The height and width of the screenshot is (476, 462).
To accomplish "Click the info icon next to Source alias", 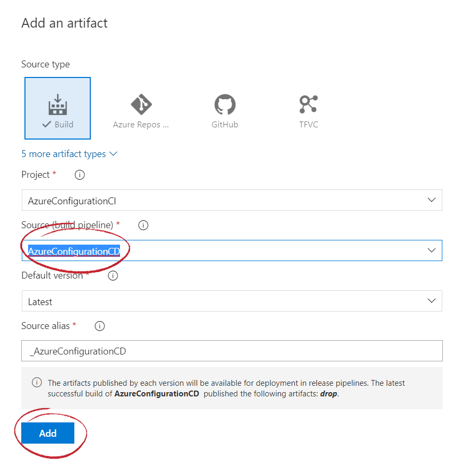I will click(100, 326).
